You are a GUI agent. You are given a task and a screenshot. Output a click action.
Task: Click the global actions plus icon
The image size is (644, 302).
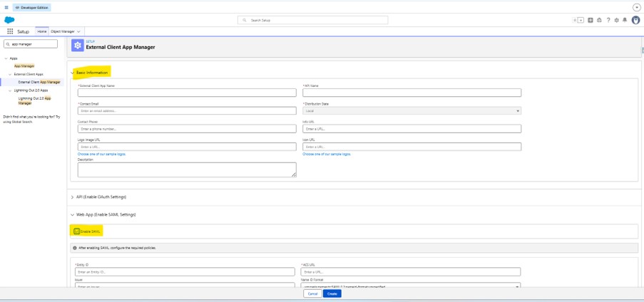591,20
